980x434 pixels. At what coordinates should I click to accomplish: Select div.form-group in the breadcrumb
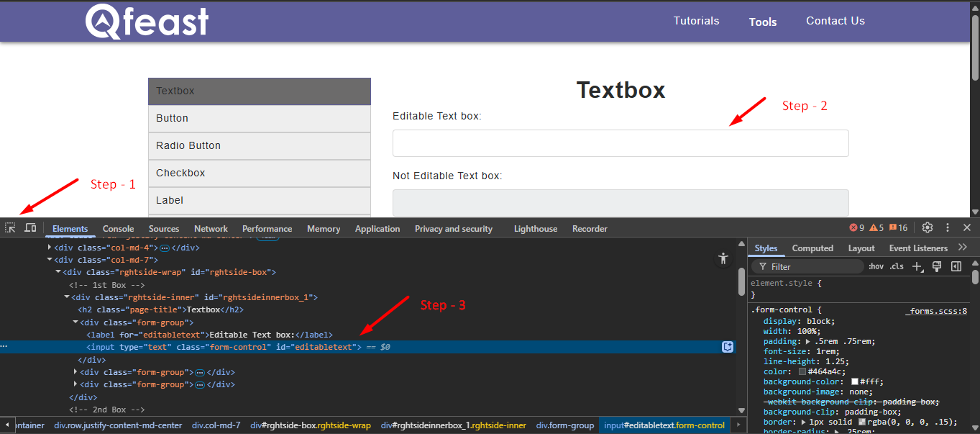[565, 425]
